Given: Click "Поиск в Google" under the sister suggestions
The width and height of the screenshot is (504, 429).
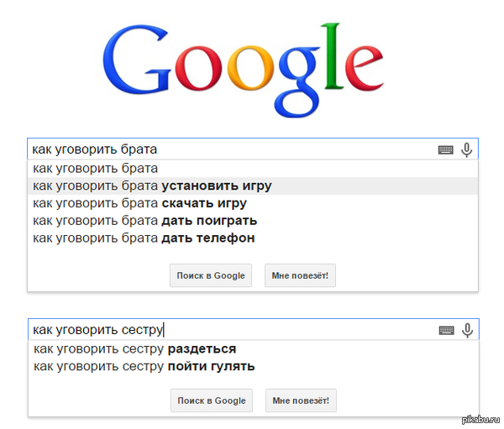Looking at the screenshot, I should pos(211,400).
